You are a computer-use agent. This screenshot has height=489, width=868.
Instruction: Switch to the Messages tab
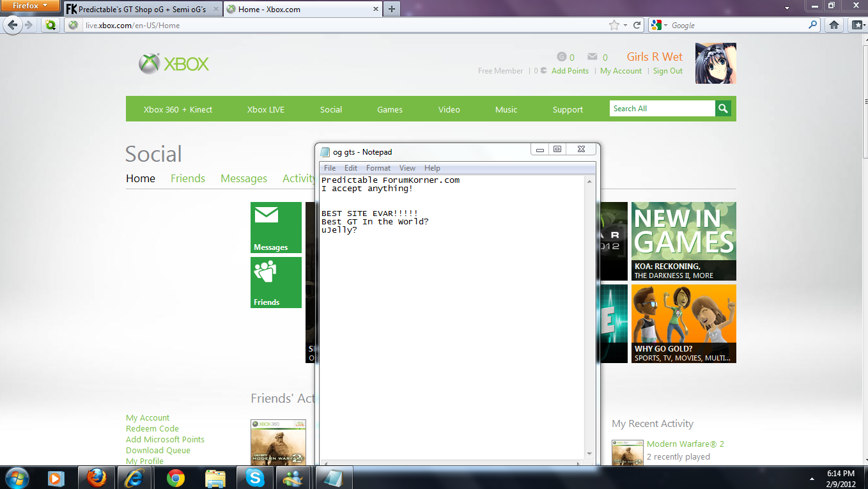coord(244,178)
